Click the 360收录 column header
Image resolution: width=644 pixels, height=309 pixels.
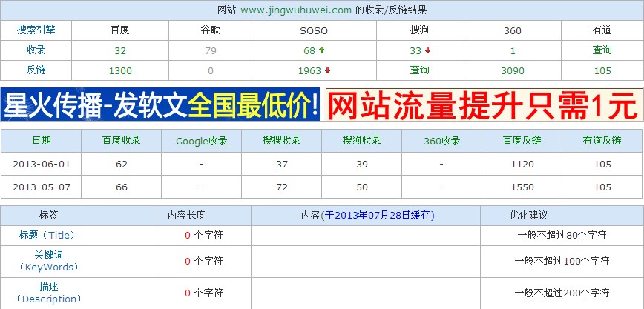click(x=442, y=142)
